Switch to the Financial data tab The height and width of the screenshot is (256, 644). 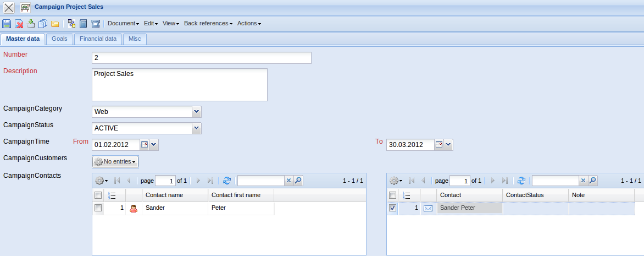point(98,39)
